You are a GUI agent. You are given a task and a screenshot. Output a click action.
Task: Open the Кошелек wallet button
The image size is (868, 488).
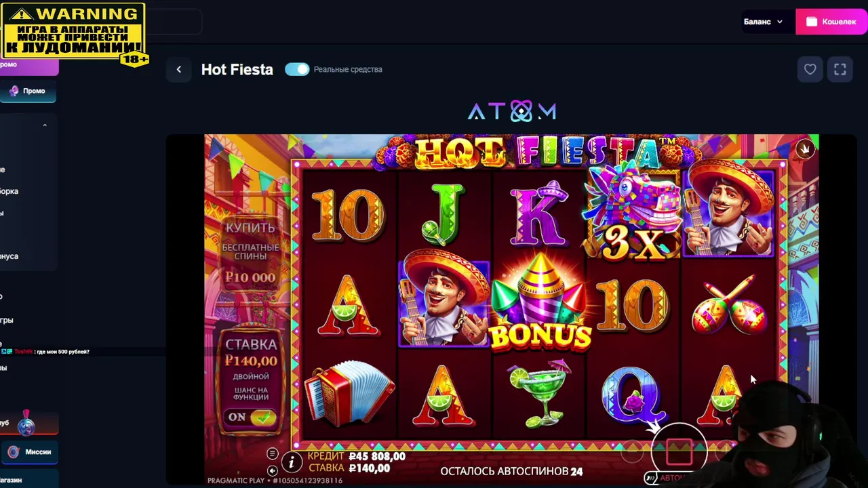tap(831, 22)
